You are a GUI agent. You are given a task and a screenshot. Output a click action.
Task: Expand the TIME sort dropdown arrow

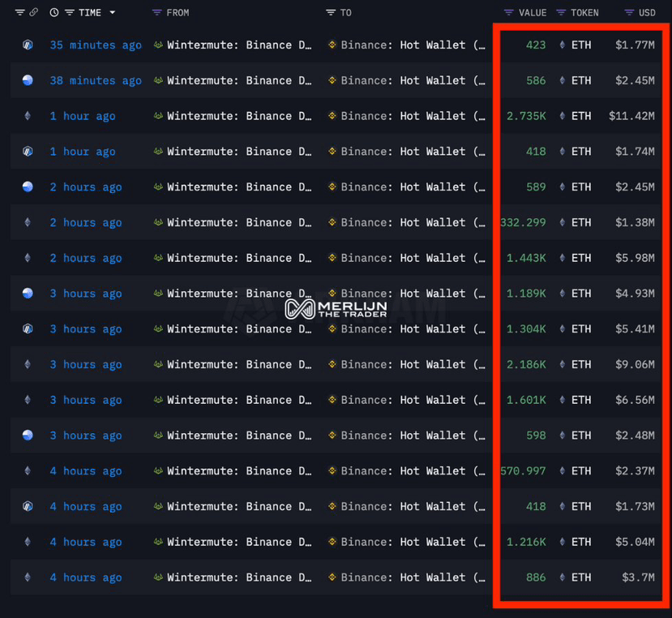point(113,12)
